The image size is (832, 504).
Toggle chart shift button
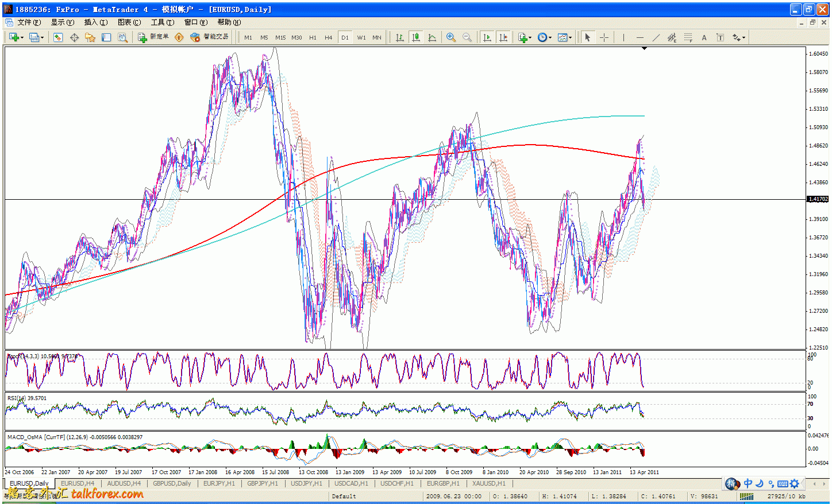click(x=503, y=37)
